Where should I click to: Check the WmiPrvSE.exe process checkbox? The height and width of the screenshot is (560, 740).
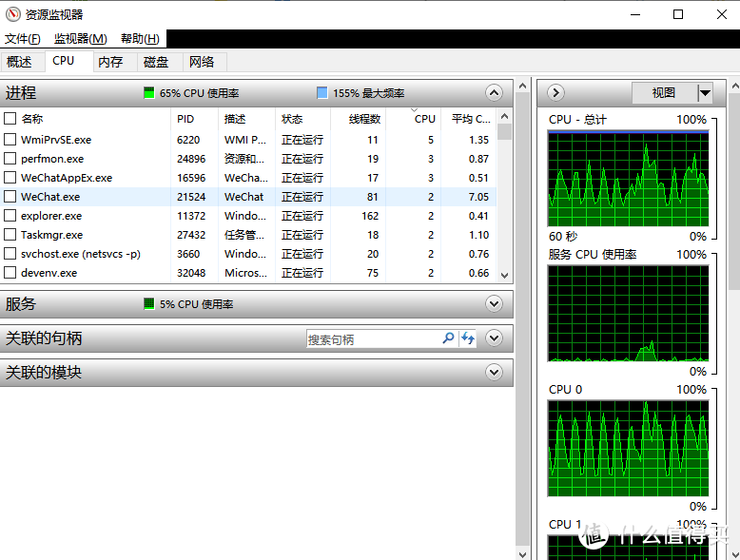click(10, 140)
